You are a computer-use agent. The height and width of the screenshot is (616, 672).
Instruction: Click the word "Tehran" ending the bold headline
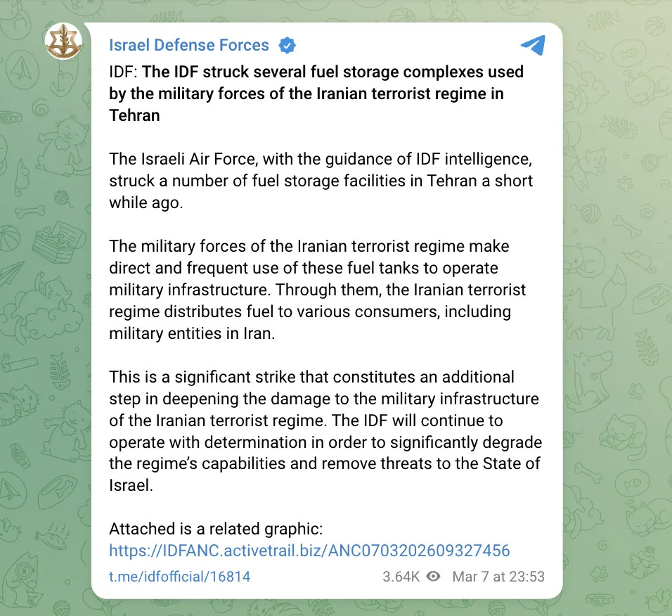pyautogui.click(x=134, y=115)
